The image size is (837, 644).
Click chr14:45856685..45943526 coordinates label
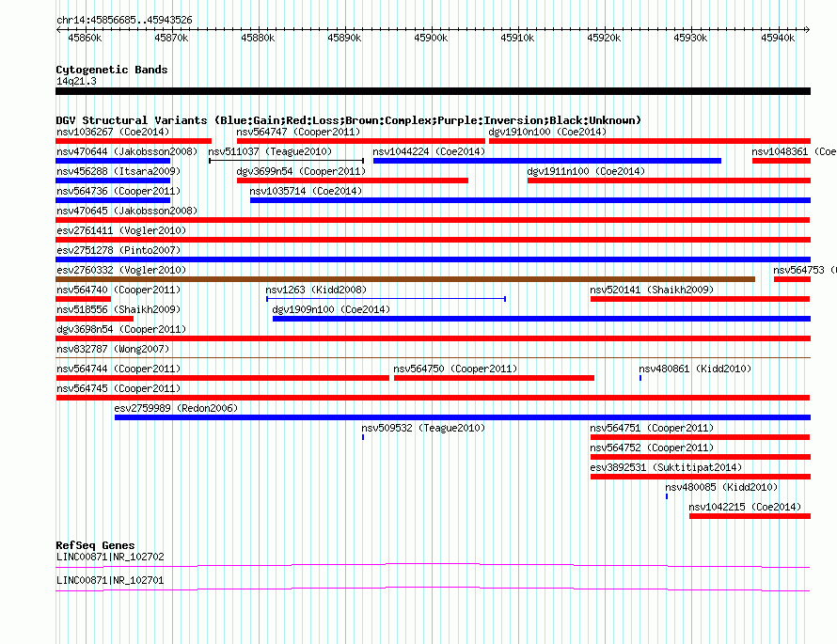coord(124,20)
